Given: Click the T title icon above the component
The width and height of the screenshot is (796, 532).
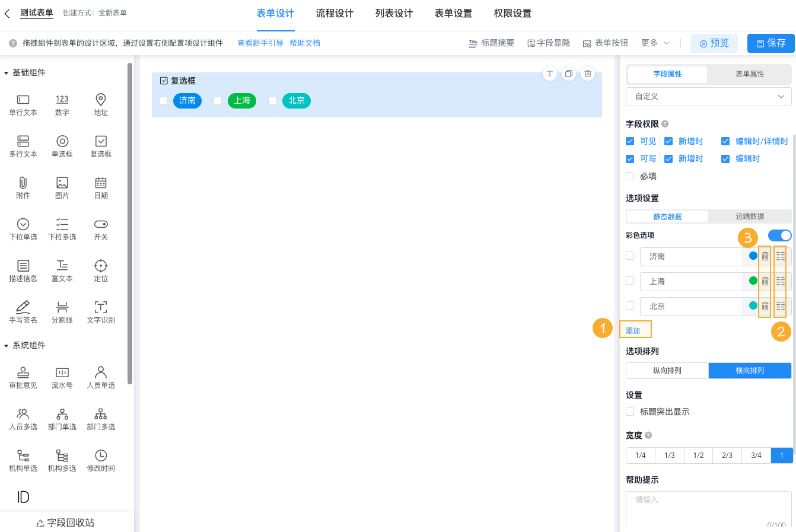Looking at the screenshot, I should coord(549,74).
